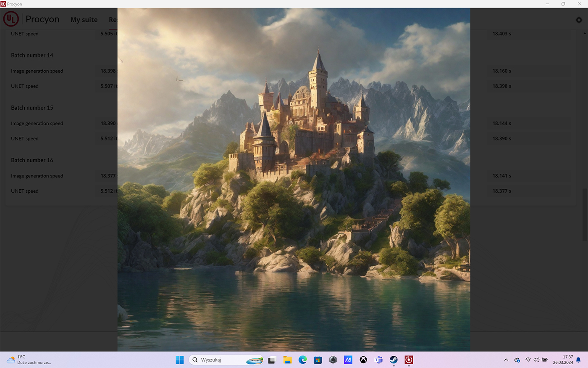
Task: Click the 18.144 s value
Action: [502, 124]
